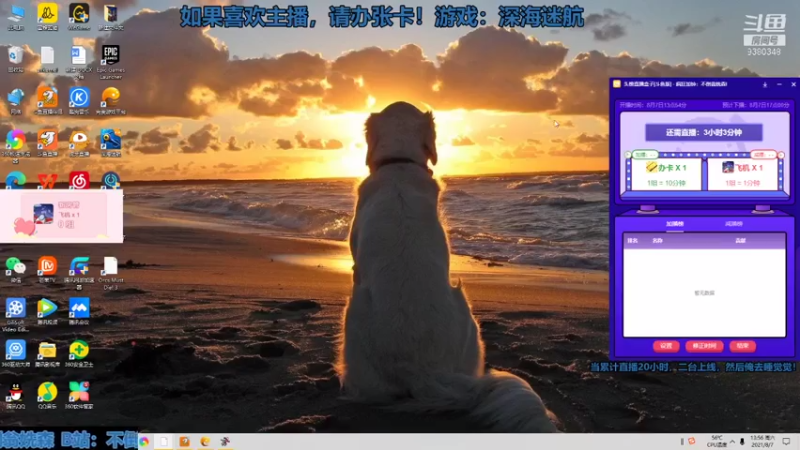The width and height of the screenshot is (800, 450).
Task: Click the 名称 column header
Action: pyautogui.click(x=658, y=240)
